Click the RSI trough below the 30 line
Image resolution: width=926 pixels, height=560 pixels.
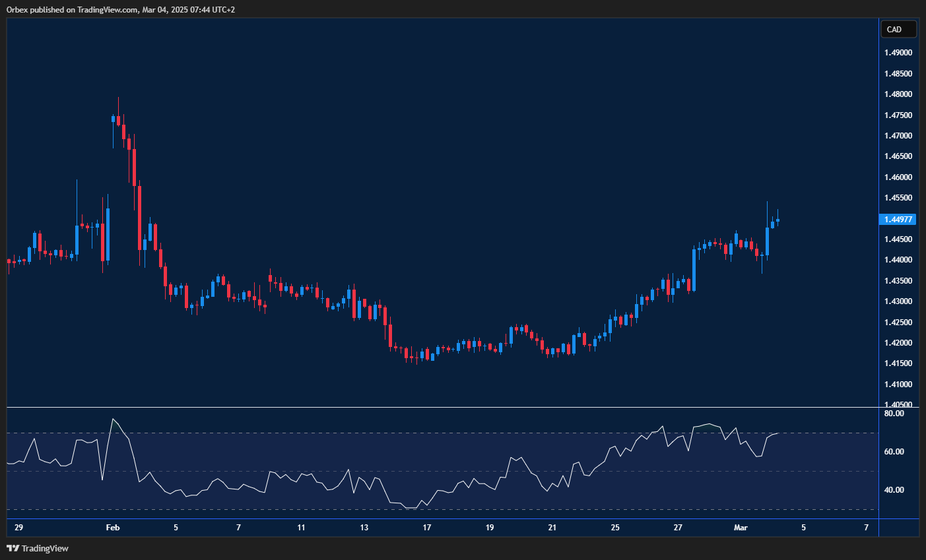point(413,508)
